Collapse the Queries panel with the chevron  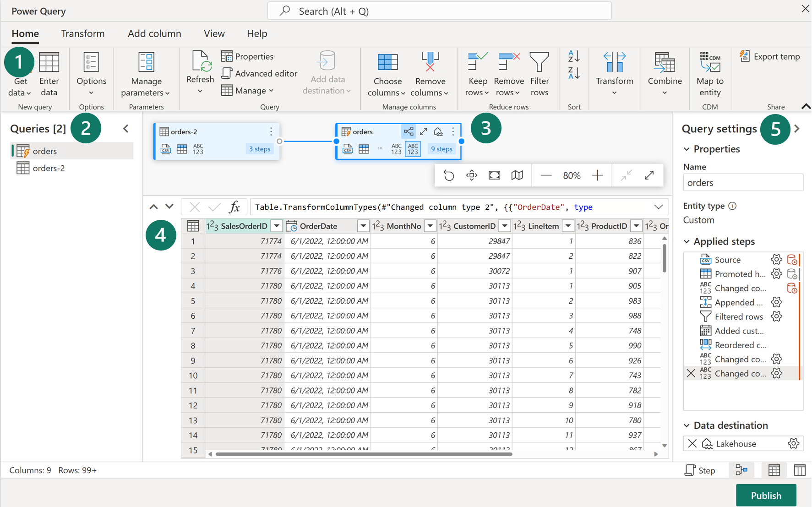pos(125,128)
